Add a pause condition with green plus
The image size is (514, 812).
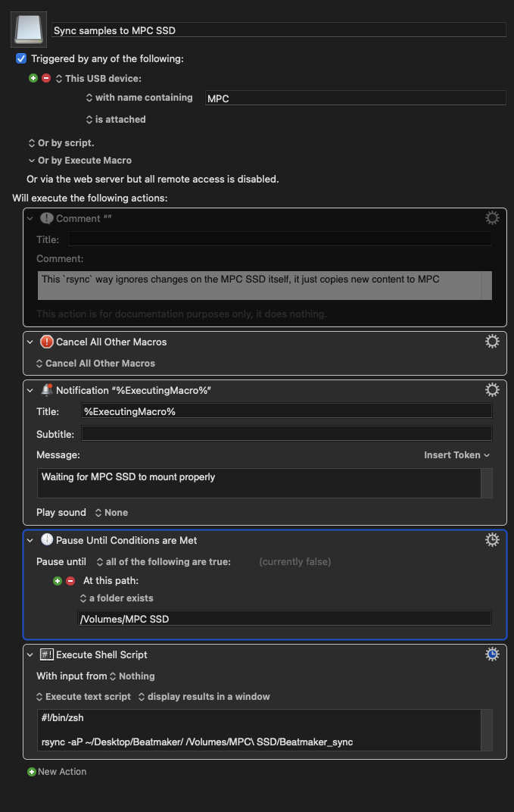58,581
